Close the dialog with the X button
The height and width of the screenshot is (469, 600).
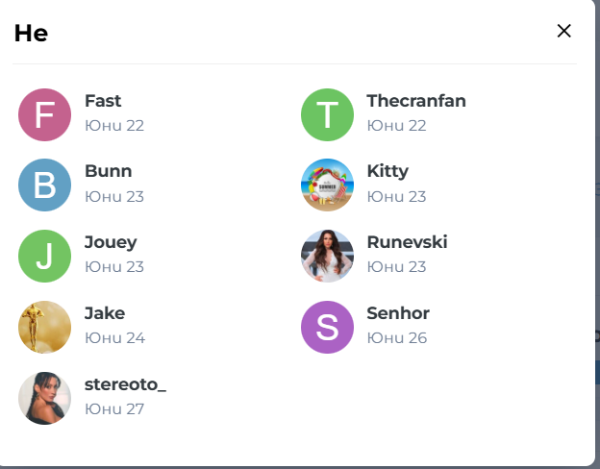pos(564,31)
